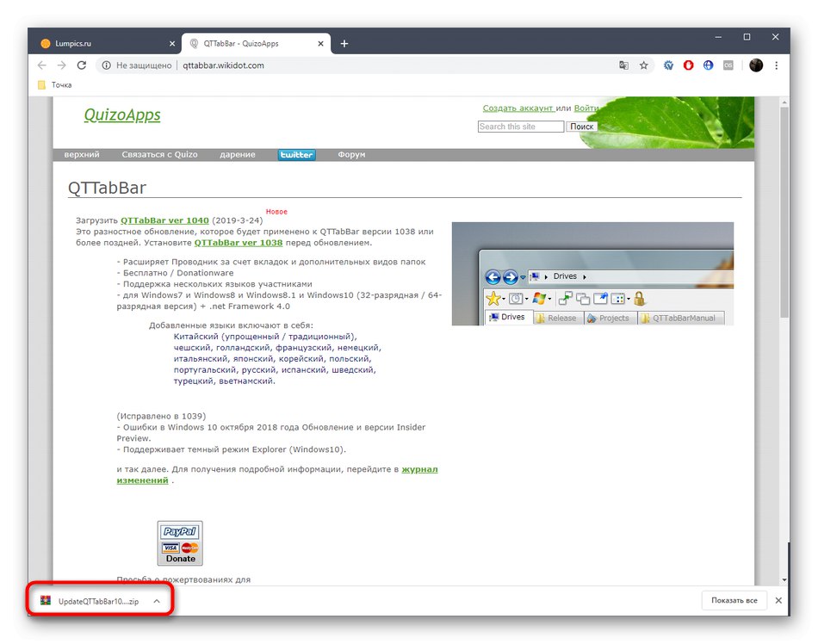Click the page's vertical scrollbar thumb
Image resolution: width=818 pixels, height=644 pixels.
[784, 211]
